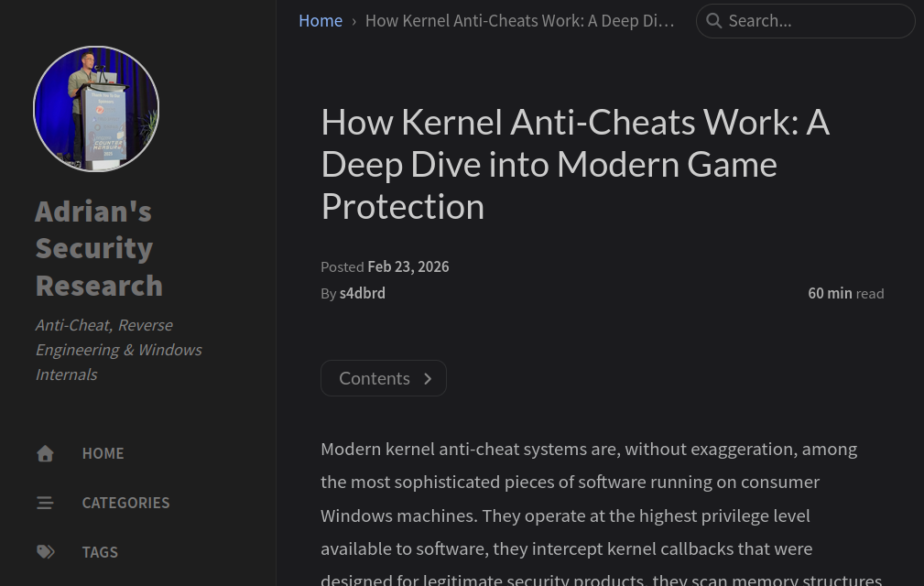Follow the Home breadcrumb link
The height and width of the screenshot is (586, 924).
click(321, 21)
